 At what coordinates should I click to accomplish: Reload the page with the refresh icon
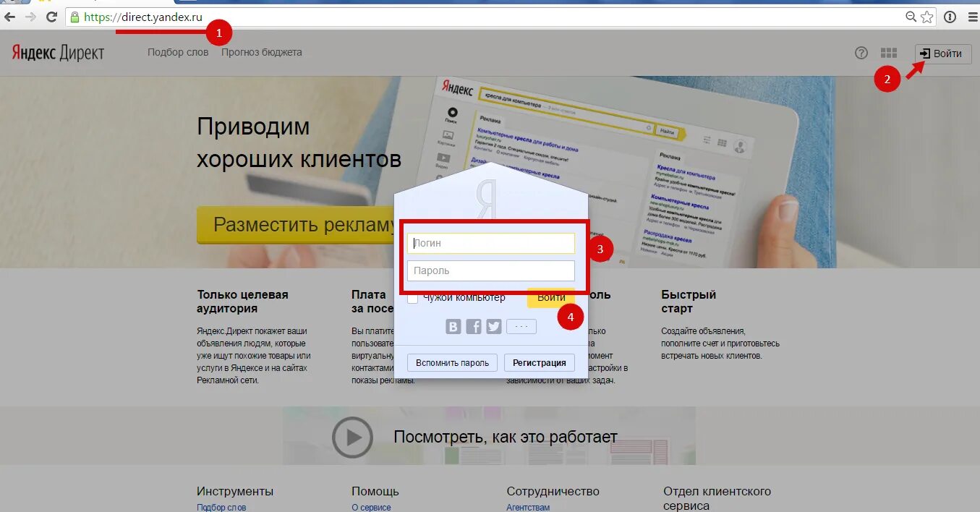[51, 17]
